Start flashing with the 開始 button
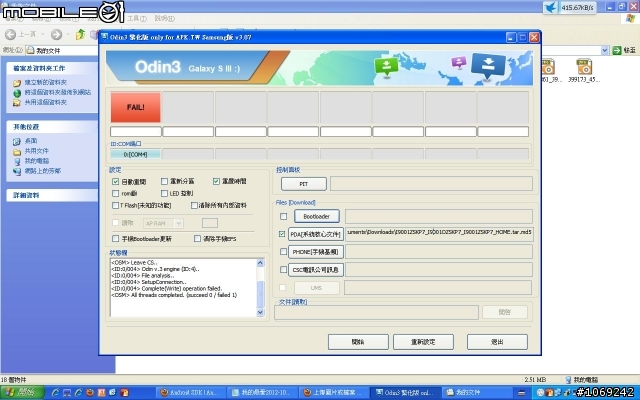640x400 pixels. 358,342
